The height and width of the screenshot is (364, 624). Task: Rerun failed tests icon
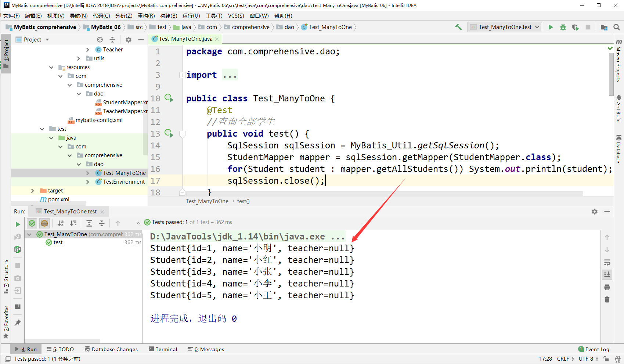pos(18,237)
